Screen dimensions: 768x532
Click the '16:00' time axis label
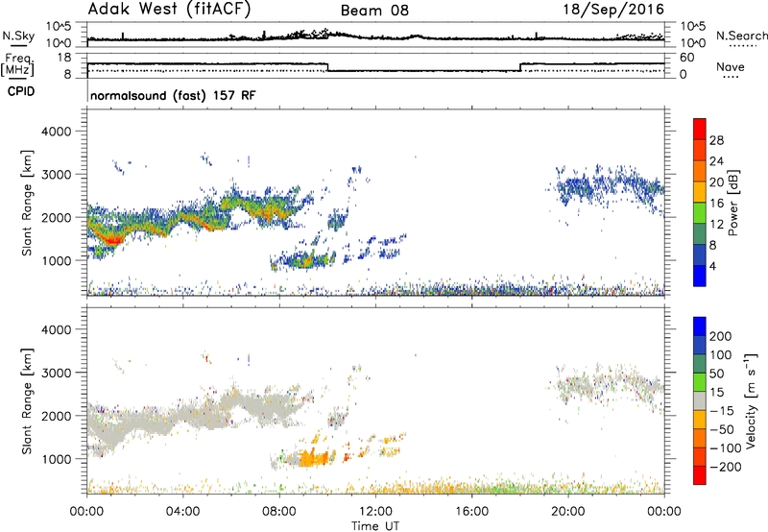pos(471,512)
